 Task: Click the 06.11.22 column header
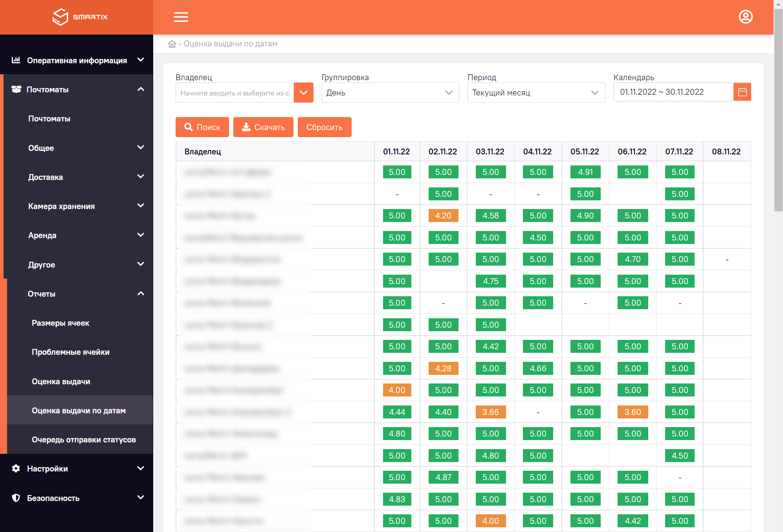(632, 152)
